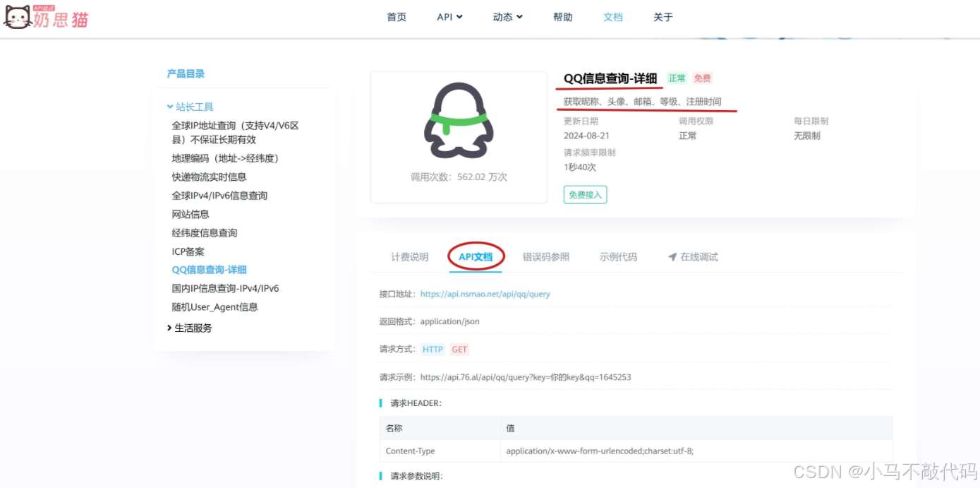The image size is (980, 488).
Task: Select QQ信息查询-详细 in the sidebar
Action: coord(210,270)
